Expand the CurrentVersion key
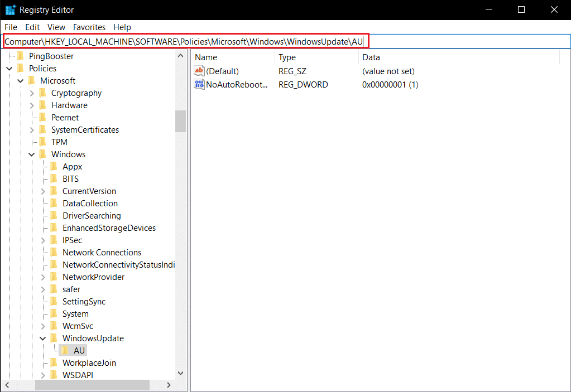571x392 pixels. coord(43,191)
